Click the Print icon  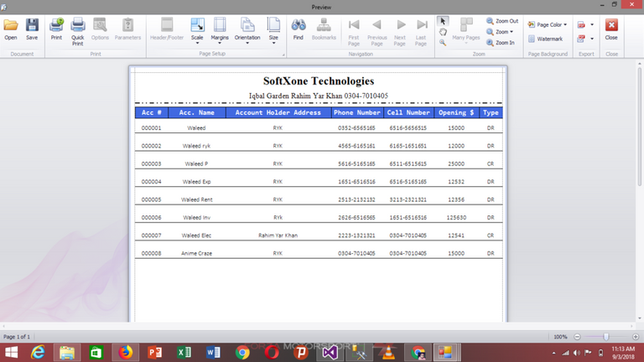click(56, 28)
